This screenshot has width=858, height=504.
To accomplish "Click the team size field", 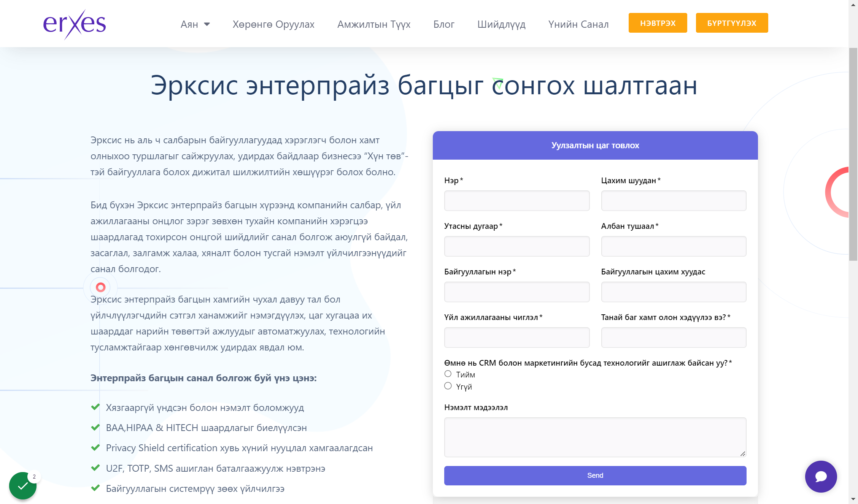I will (674, 338).
